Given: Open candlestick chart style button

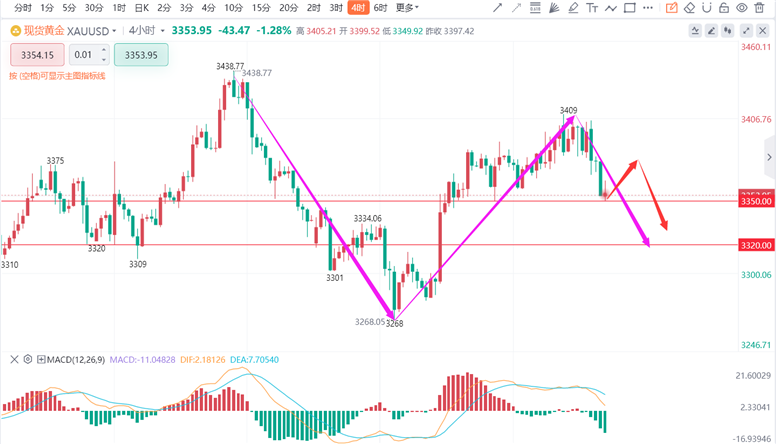Looking at the screenshot, I should point(727,31).
